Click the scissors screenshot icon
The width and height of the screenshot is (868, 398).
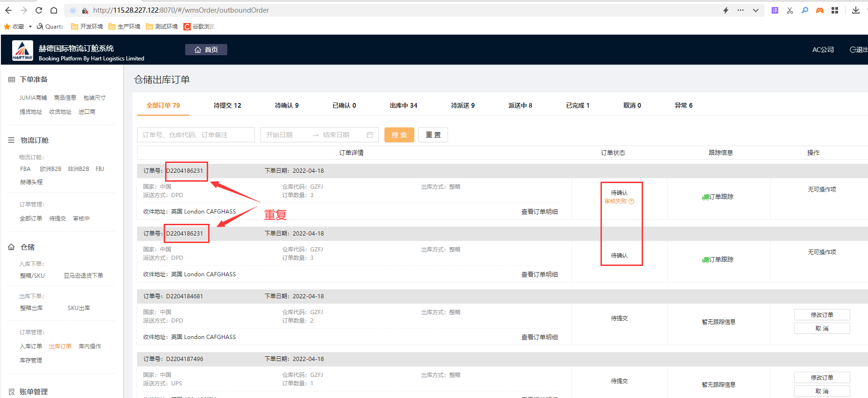790,10
